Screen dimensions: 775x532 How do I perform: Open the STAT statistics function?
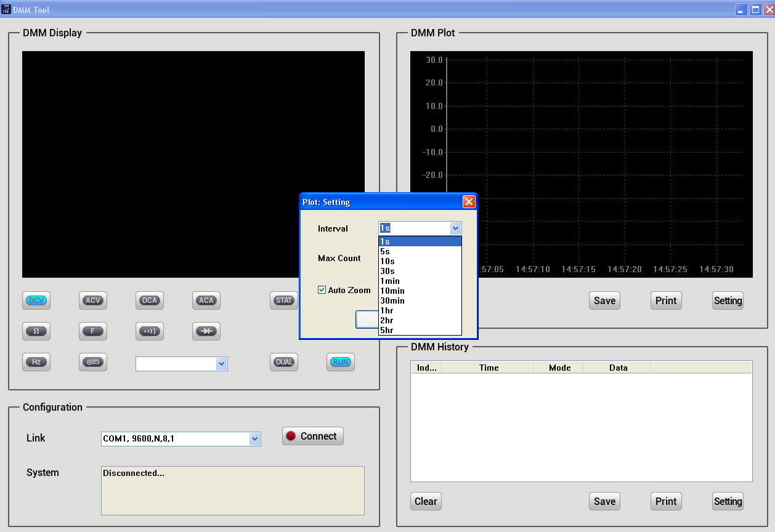[x=284, y=300]
